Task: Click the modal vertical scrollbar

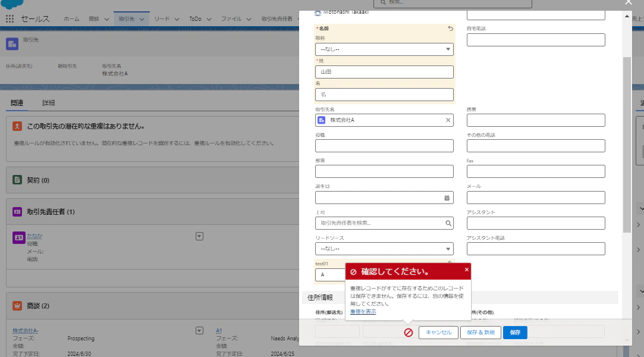Action: 627,145
